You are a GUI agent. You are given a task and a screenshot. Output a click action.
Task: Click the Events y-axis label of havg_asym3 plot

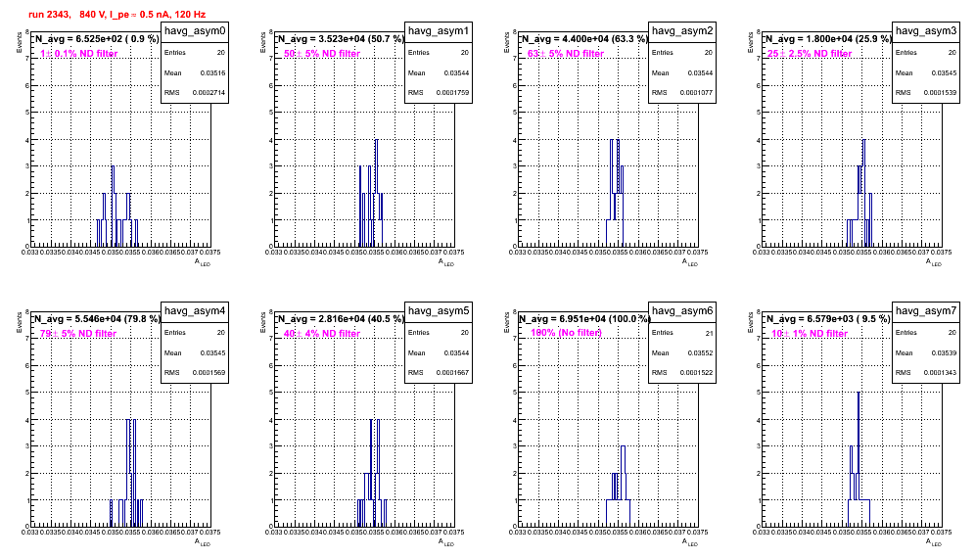pos(752,42)
